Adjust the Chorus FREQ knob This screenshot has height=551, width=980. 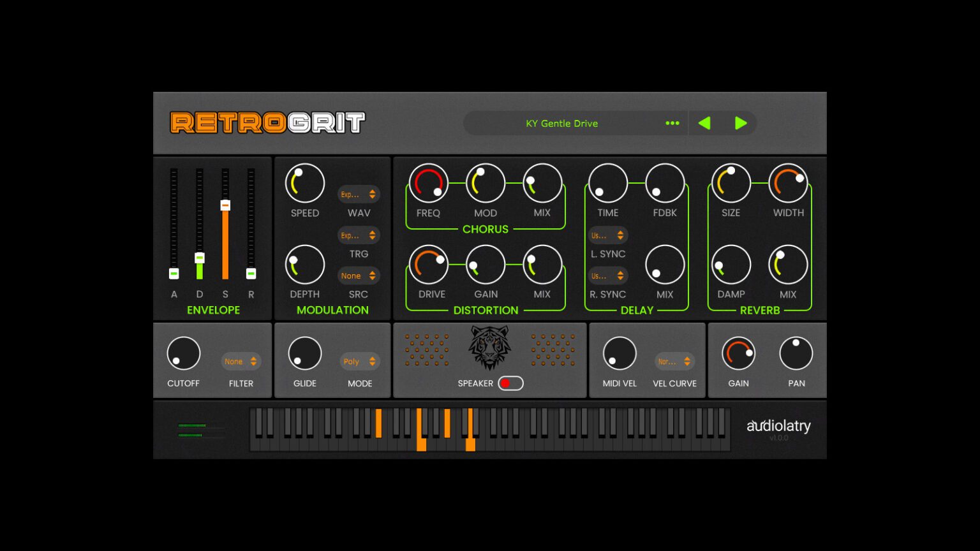(x=427, y=182)
